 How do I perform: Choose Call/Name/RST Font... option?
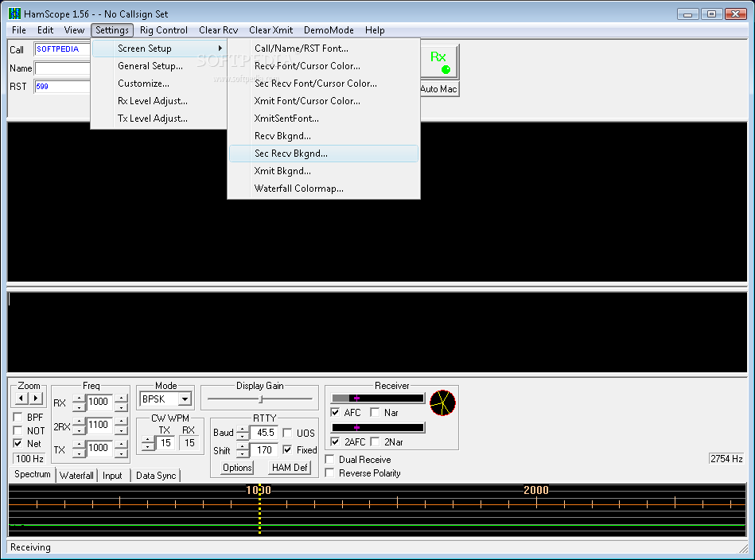pyautogui.click(x=324, y=49)
